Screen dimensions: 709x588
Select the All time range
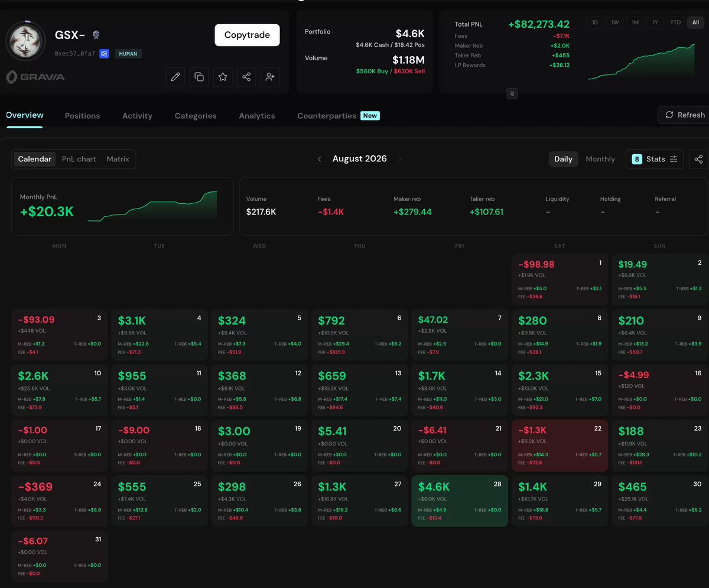tap(695, 22)
